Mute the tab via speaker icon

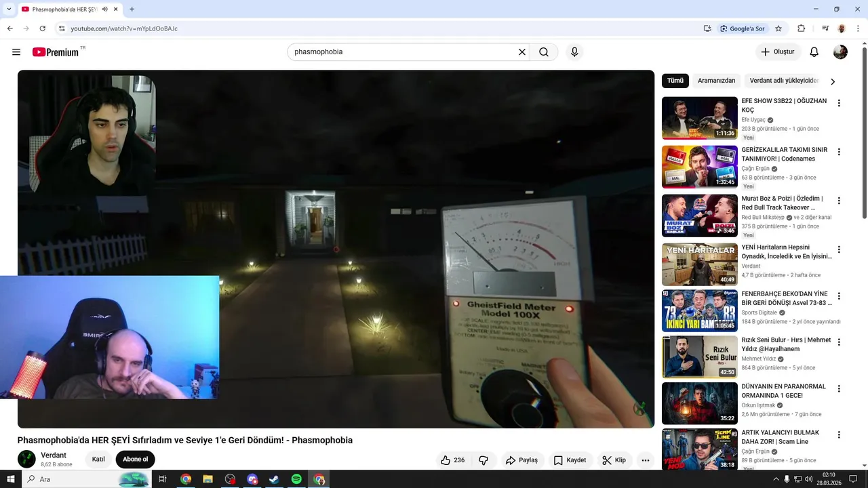coord(104,9)
